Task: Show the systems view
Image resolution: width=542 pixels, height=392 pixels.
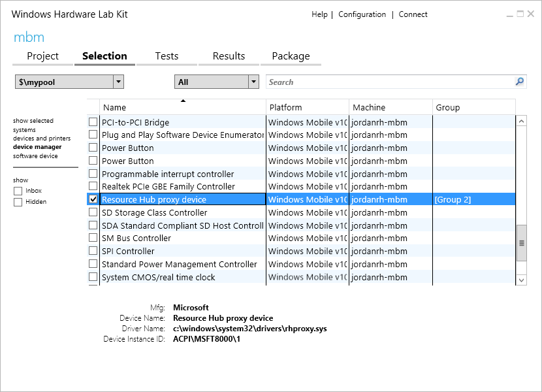Action: pyautogui.click(x=25, y=130)
